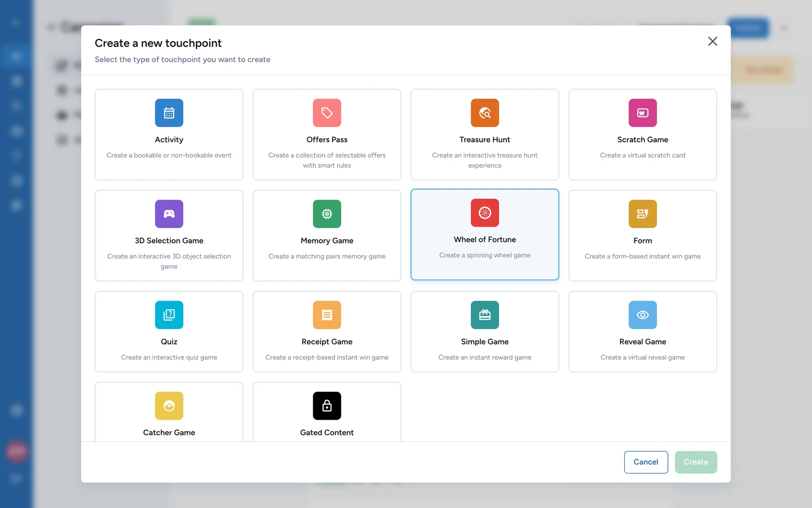This screenshot has width=812, height=508.
Task: Click the 'Offers Pass' card title
Action: pos(327,140)
